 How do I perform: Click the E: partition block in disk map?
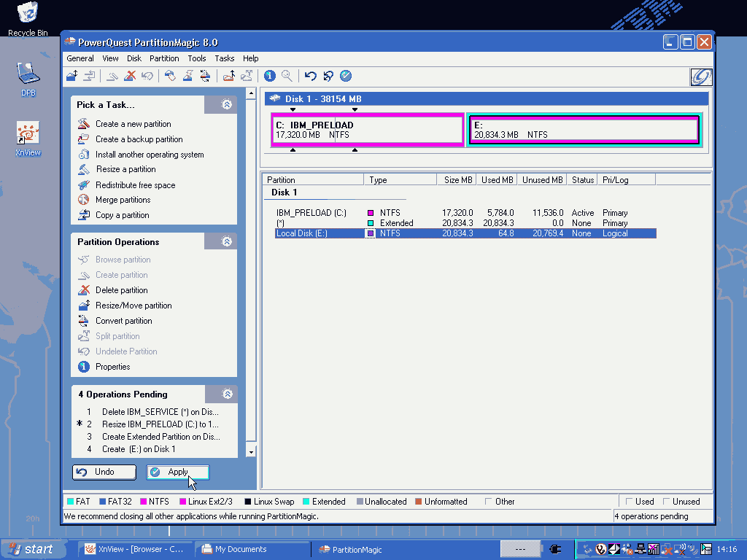click(584, 131)
